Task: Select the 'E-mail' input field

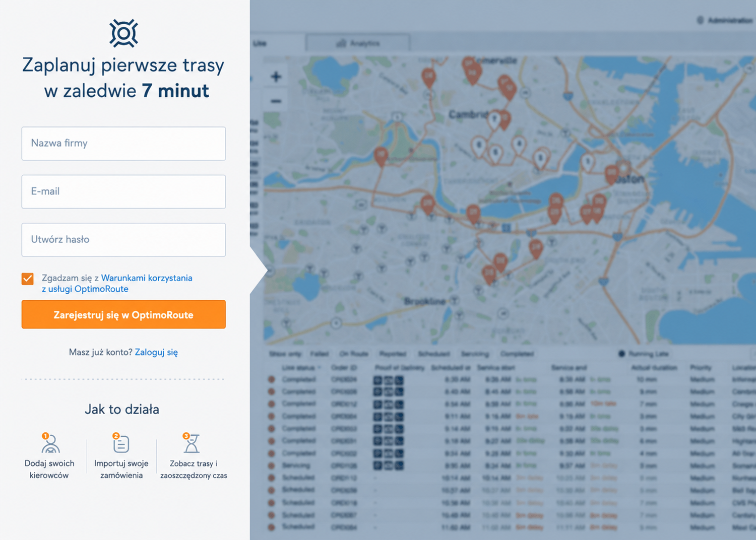Action: (123, 191)
